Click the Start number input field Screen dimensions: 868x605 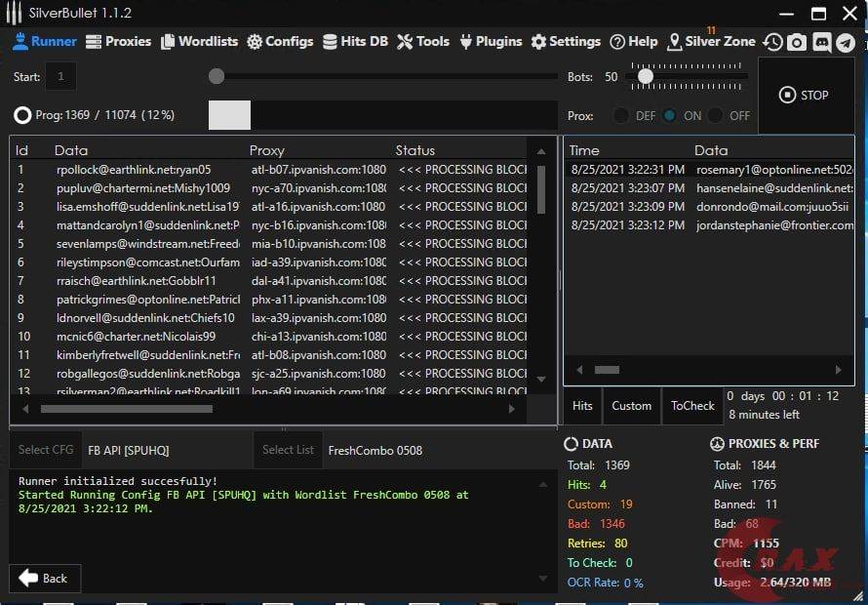(x=60, y=76)
